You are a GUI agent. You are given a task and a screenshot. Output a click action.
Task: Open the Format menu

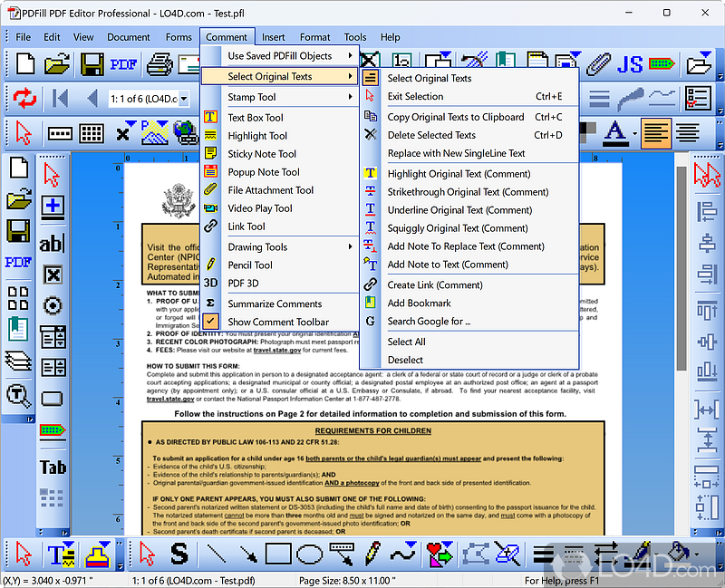click(x=314, y=37)
